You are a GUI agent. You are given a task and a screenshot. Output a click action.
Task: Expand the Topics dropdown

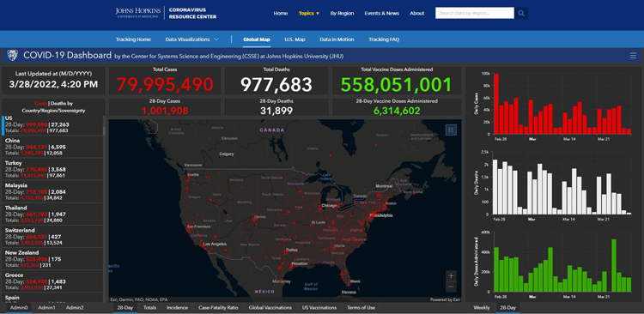[309, 13]
